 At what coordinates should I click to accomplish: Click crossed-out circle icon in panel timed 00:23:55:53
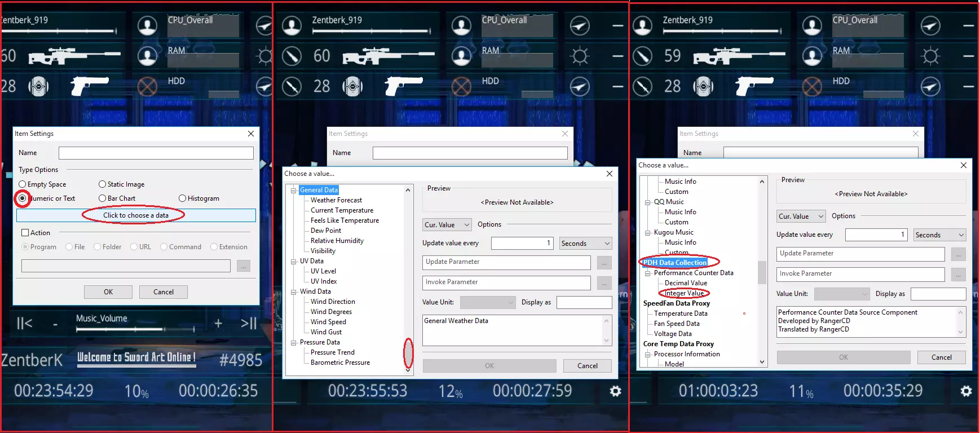tap(461, 86)
